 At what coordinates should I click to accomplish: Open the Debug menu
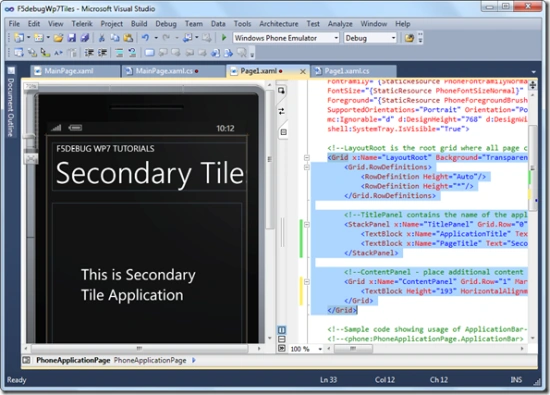[x=166, y=24]
